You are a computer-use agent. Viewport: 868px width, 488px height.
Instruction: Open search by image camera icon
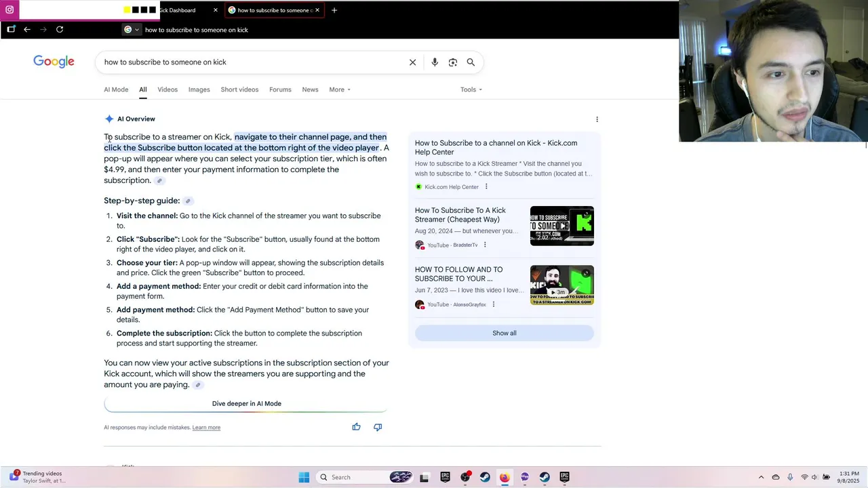click(453, 62)
